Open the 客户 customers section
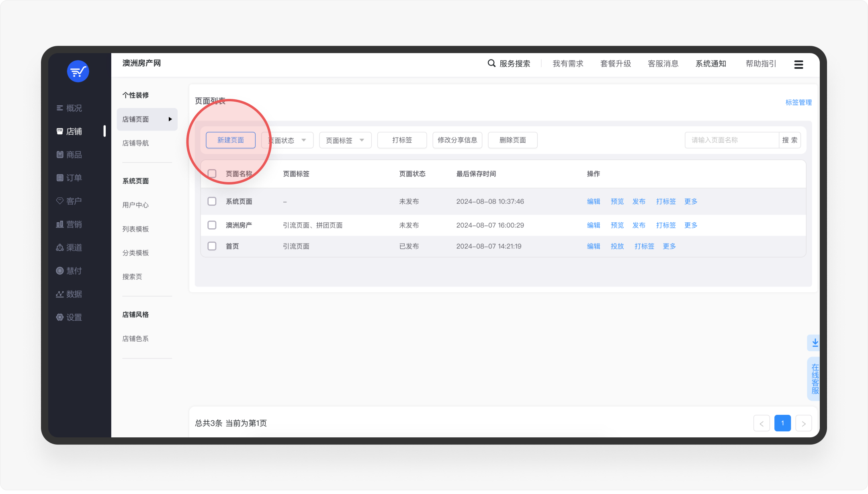 tap(69, 201)
